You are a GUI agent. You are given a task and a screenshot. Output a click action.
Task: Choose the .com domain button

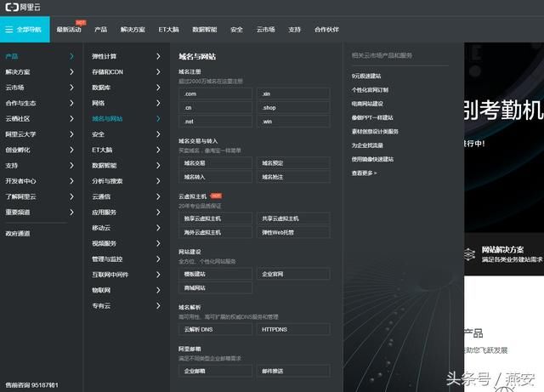(216, 94)
